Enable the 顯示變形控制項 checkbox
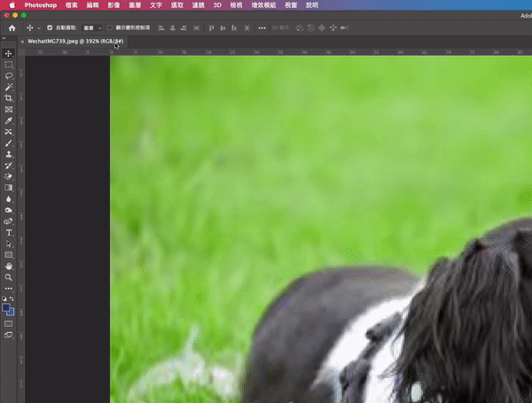This screenshot has height=403, width=532. [x=111, y=27]
